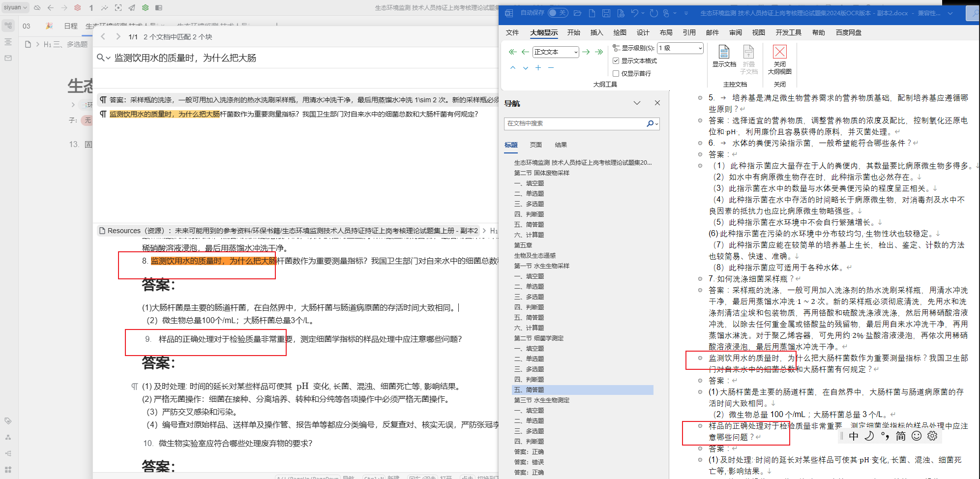980x479 pixels.
Task: Move outline item up
Action: 513,67
